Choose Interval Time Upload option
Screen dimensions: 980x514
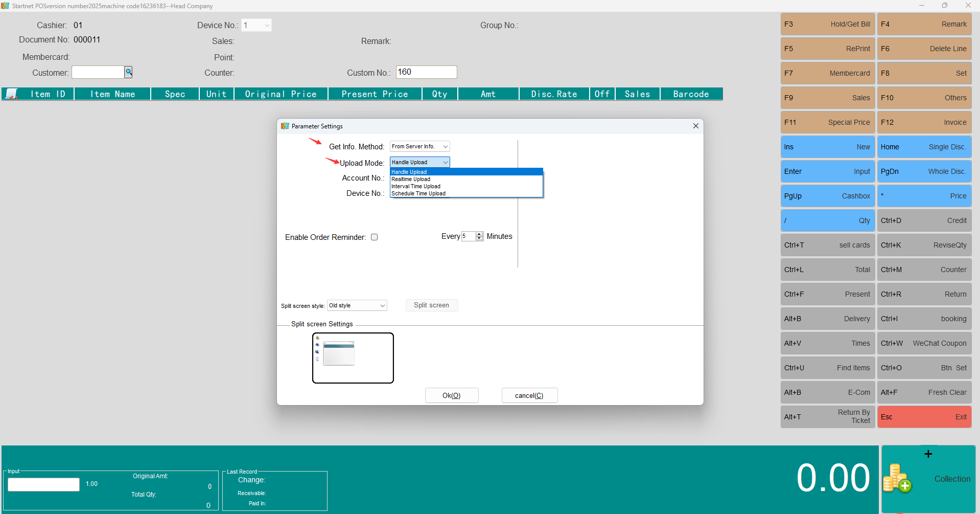click(416, 186)
